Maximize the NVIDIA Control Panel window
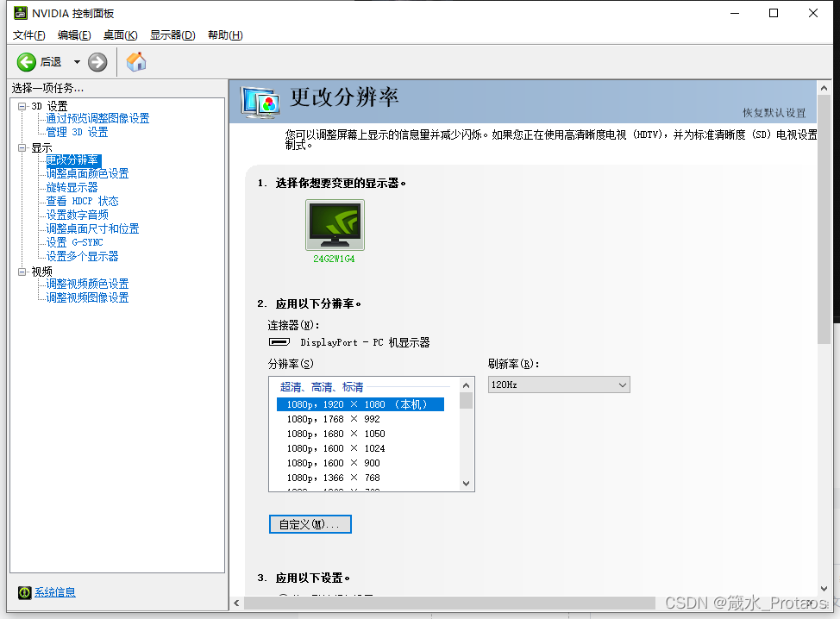Viewport: 840px width, 619px height. coord(774,13)
